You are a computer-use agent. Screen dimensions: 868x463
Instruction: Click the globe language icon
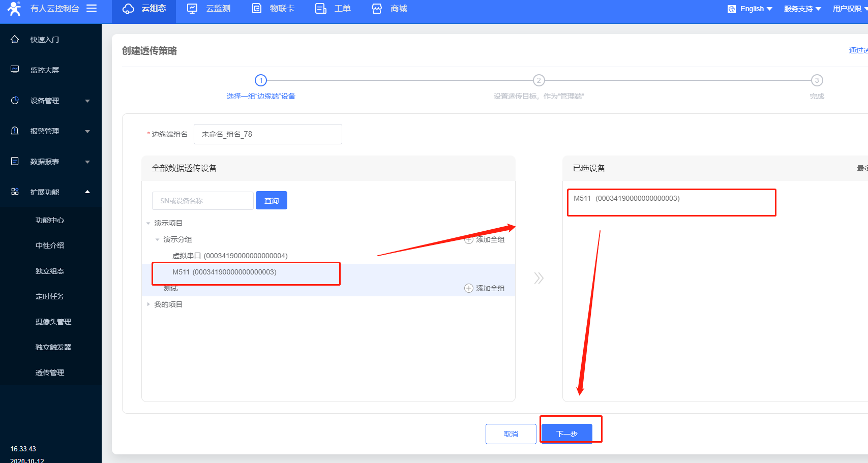(731, 9)
